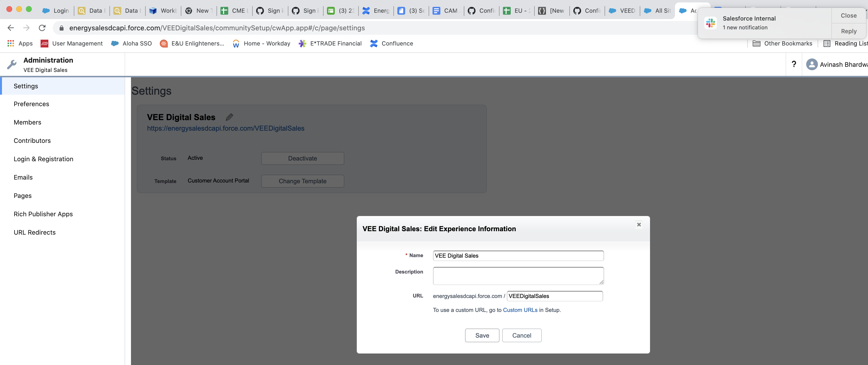Open Aloha SSO bookmark
Viewport: 868px width, 365px height.
pyautogui.click(x=131, y=43)
